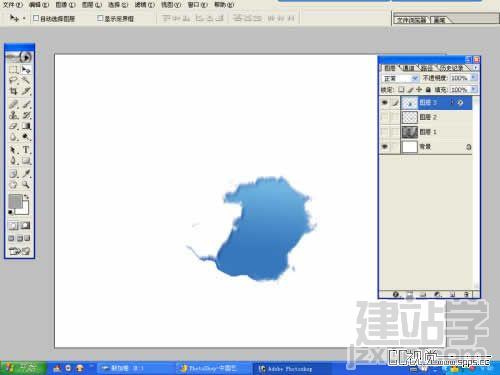Image resolution: width=500 pixels, height=375 pixels.
Task: Pick the Crop tool
Action: (13, 91)
